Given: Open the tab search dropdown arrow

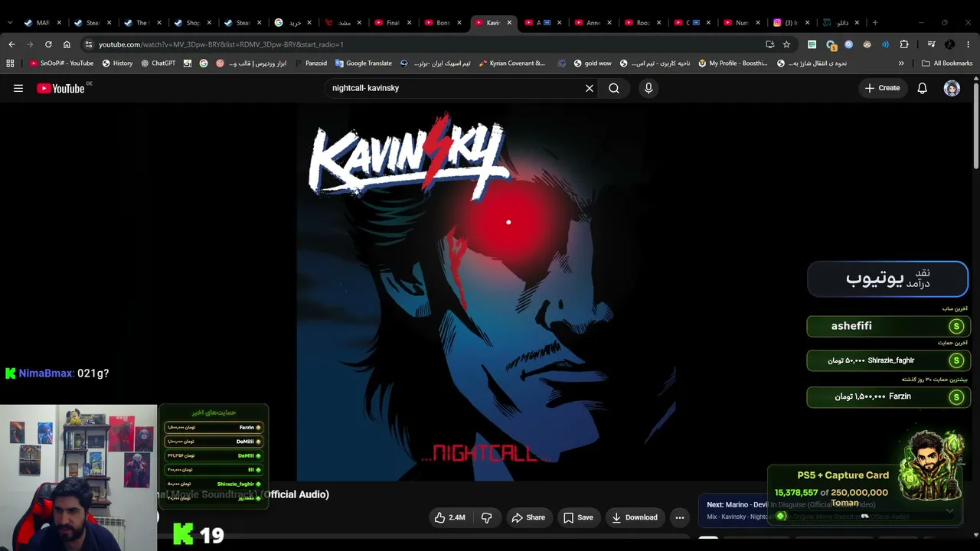Looking at the screenshot, I should (10, 23).
